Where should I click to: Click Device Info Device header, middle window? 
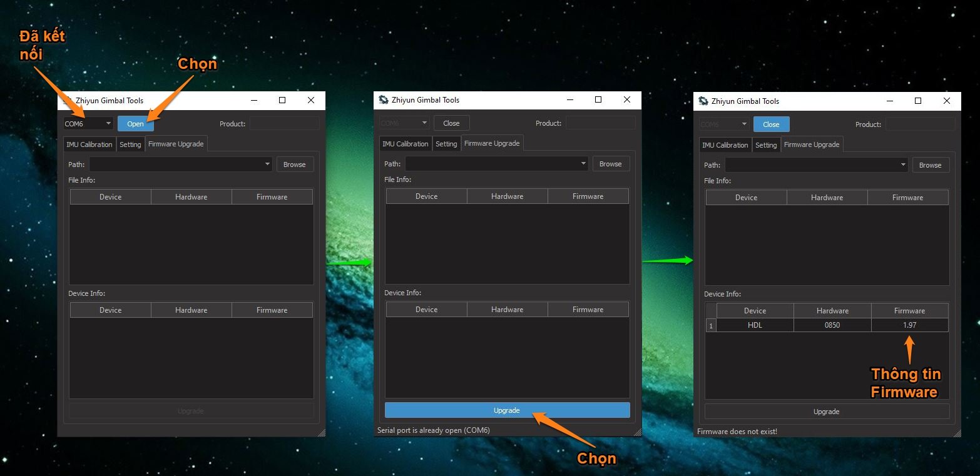(x=427, y=310)
